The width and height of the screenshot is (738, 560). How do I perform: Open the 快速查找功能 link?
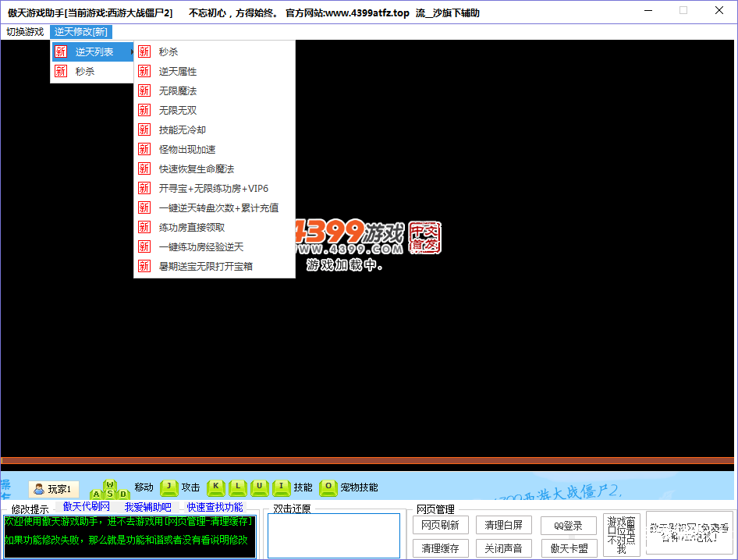click(x=215, y=507)
